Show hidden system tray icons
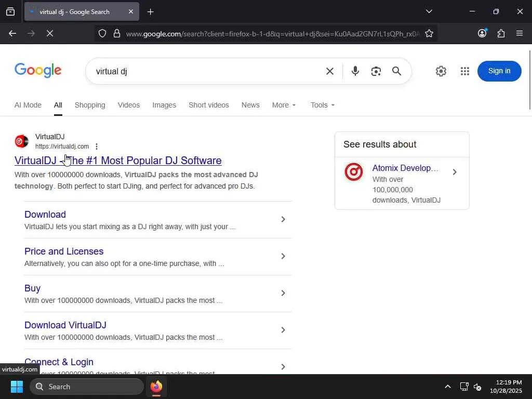Viewport: 532px width, 399px height. click(x=447, y=387)
